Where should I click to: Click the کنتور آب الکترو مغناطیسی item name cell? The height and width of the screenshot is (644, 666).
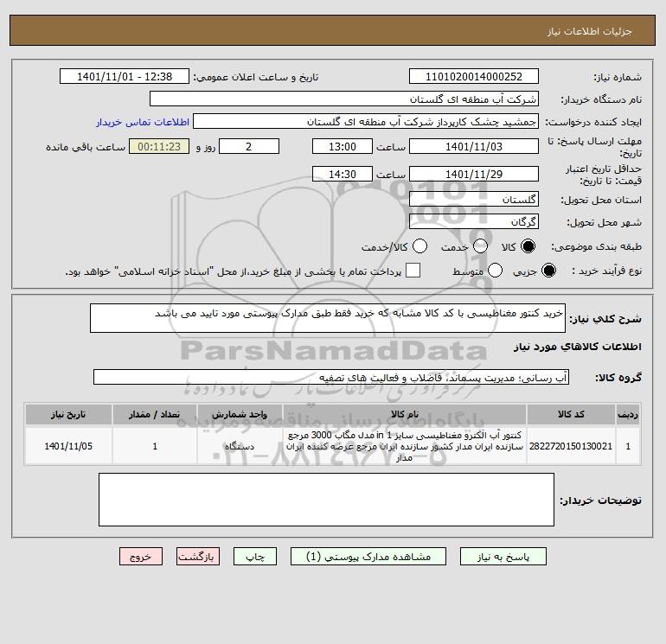pyautogui.click(x=405, y=446)
